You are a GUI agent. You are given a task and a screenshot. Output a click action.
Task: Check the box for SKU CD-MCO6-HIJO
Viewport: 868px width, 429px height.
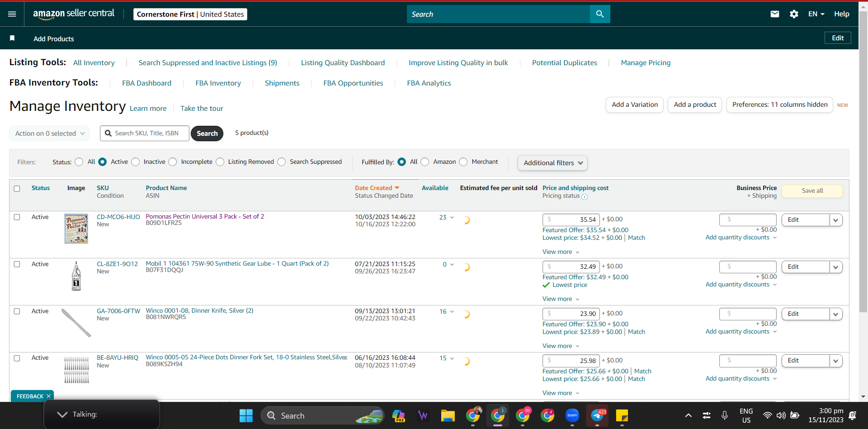(x=17, y=217)
